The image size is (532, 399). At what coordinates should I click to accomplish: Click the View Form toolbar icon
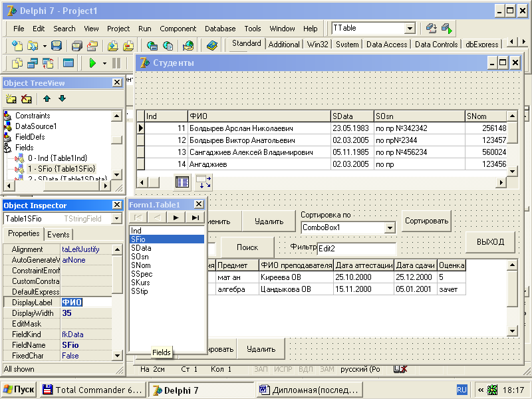[33, 63]
